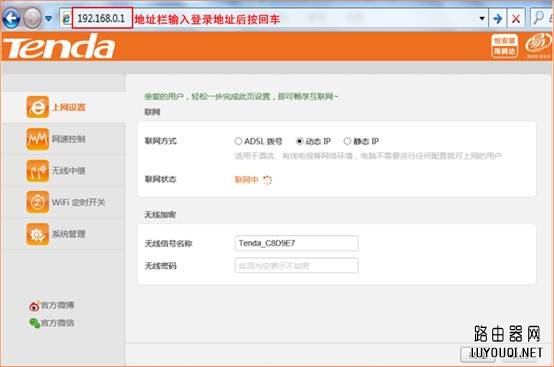554x367 pixels.
Task: Select the ADSL 拨号 radio button
Action: (238, 141)
